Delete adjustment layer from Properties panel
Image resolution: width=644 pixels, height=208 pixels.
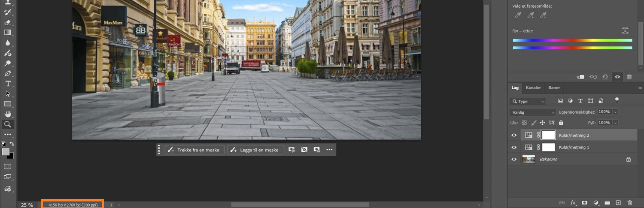(629, 77)
